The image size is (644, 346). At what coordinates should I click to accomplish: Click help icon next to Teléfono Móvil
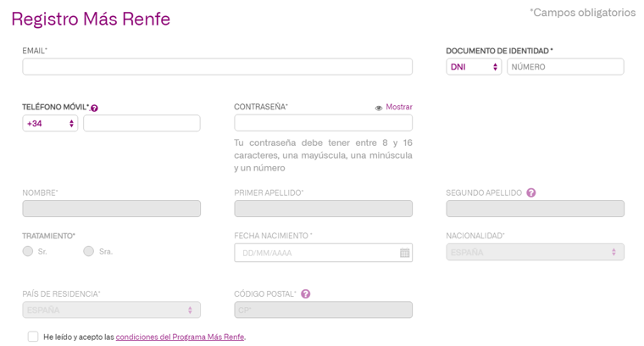click(94, 109)
